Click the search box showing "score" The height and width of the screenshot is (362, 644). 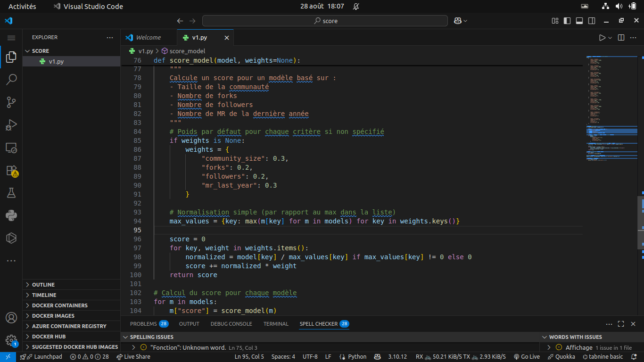coord(325,21)
